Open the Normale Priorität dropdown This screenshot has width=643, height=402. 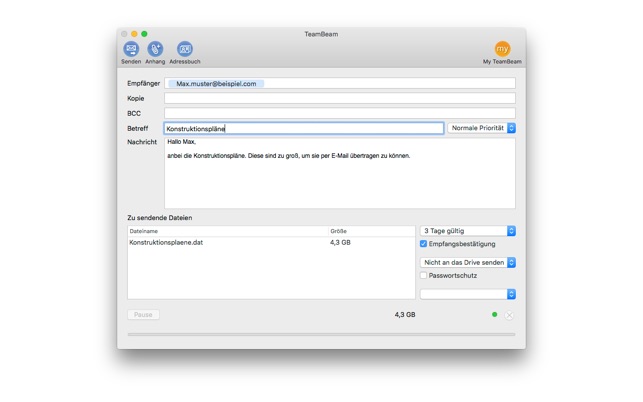(481, 128)
